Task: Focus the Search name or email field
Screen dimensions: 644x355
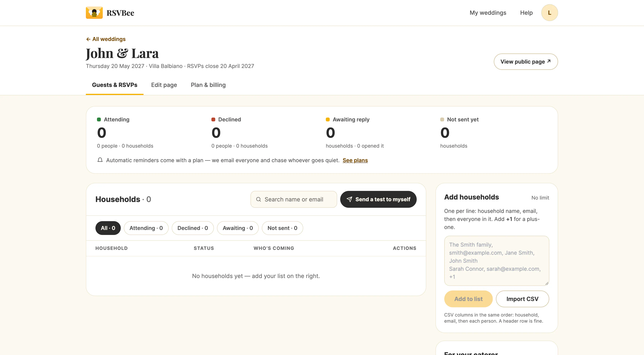Action: click(x=294, y=199)
